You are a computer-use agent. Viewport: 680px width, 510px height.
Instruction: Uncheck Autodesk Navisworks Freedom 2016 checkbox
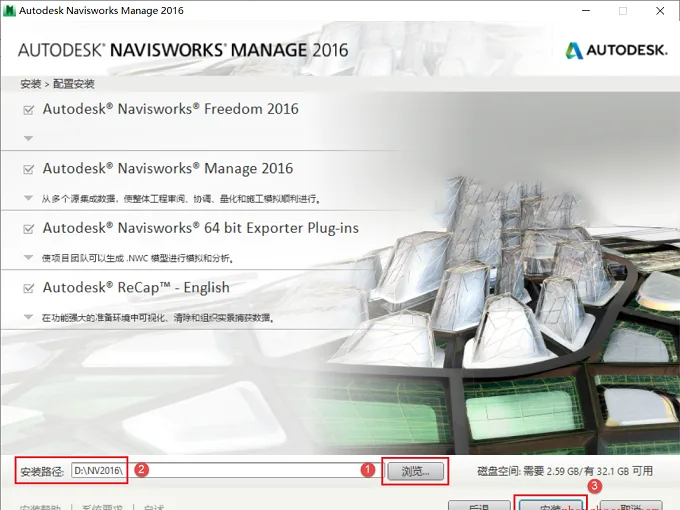29,110
